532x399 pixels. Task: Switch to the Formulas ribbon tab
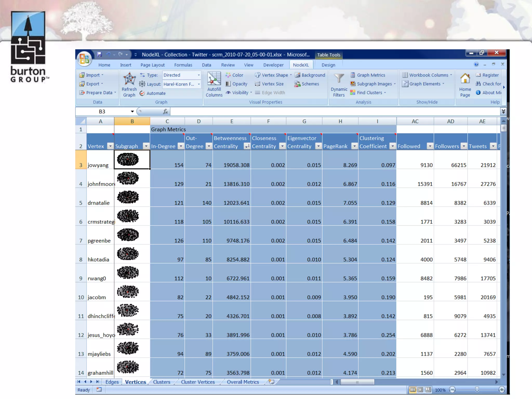click(183, 65)
